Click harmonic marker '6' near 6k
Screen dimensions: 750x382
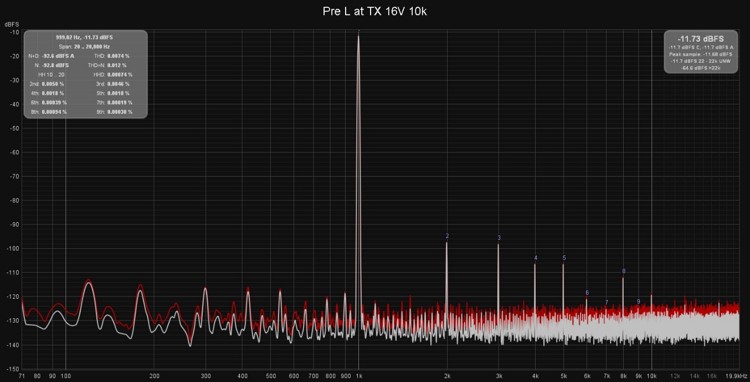pyautogui.click(x=587, y=293)
